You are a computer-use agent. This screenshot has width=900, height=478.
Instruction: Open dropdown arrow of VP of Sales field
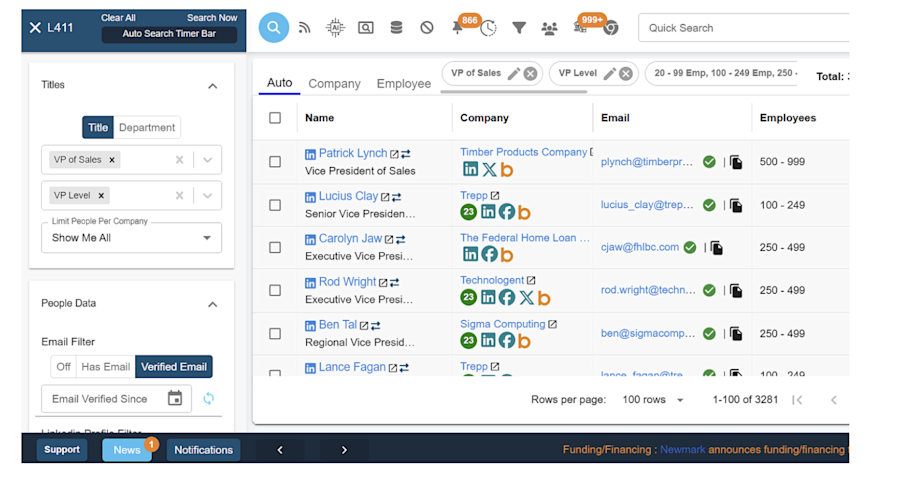click(207, 160)
